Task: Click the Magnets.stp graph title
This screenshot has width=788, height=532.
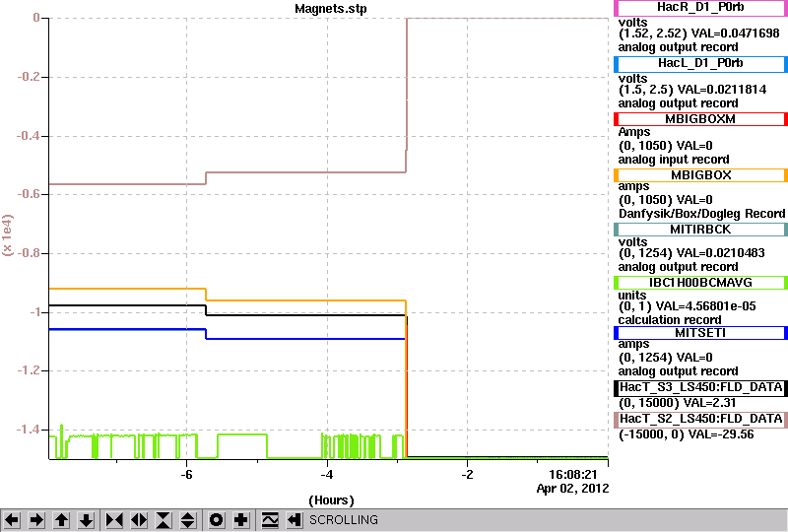Action: pyautogui.click(x=331, y=9)
